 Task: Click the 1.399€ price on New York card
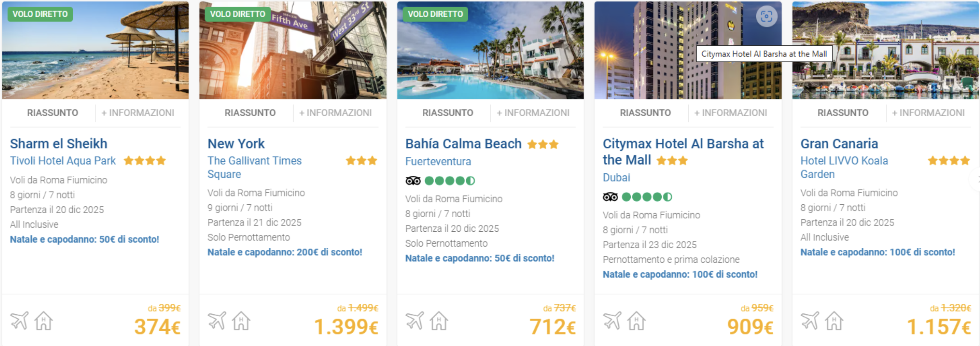coord(346,327)
